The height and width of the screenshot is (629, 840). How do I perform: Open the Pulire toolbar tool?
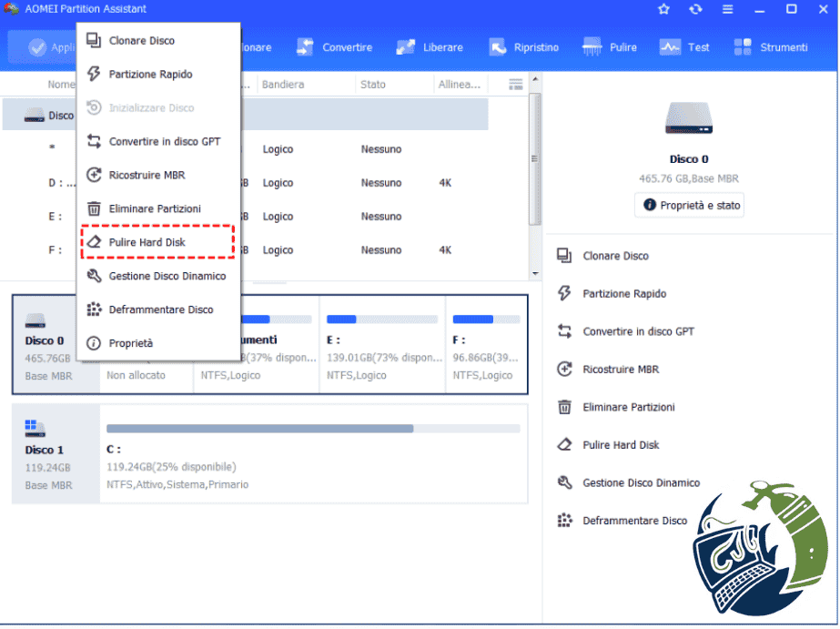coord(610,47)
